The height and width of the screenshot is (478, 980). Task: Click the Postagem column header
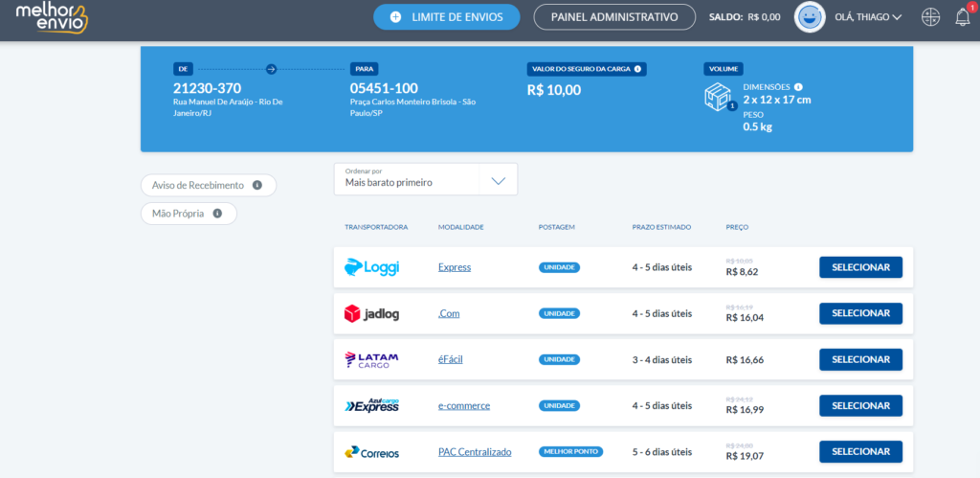(556, 227)
